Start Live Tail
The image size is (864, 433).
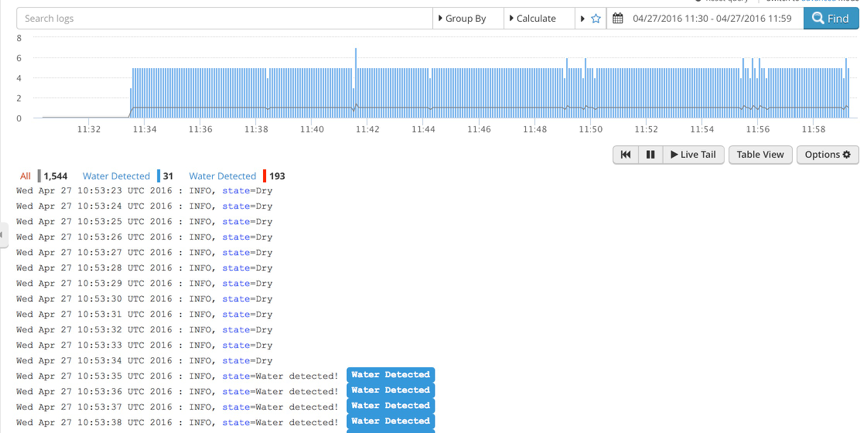click(x=693, y=154)
